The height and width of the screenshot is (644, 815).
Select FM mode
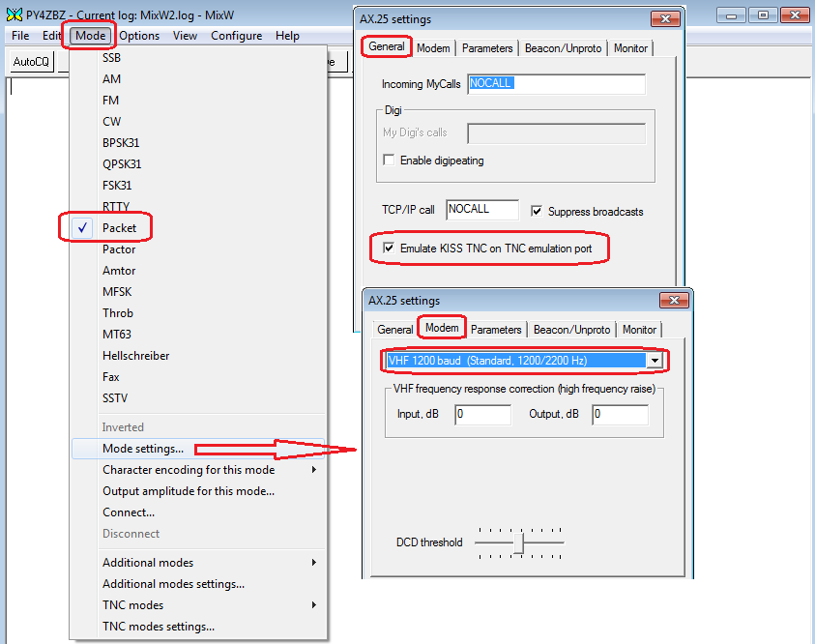click(198, 101)
